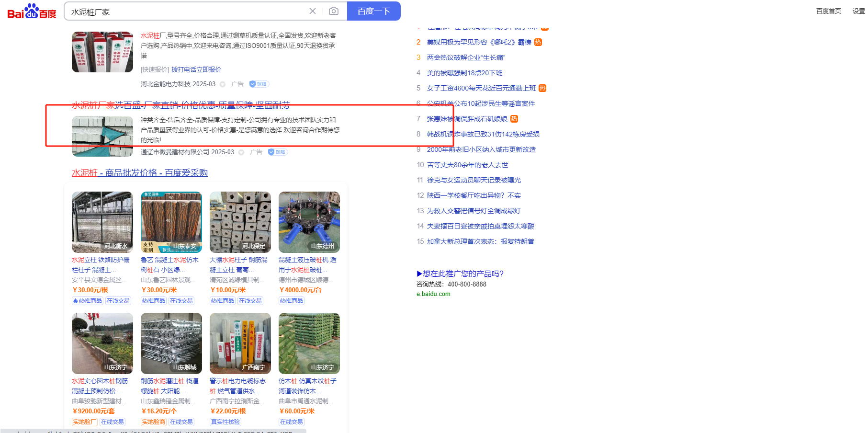Click the 热 badge beside 张惠妹 headline
The height and width of the screenshot is (433, 868).
[x=514, y=119]
